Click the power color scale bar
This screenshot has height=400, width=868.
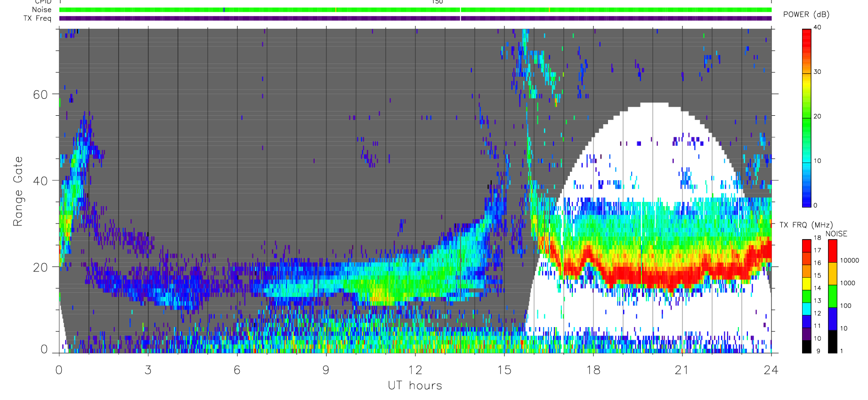806,118
